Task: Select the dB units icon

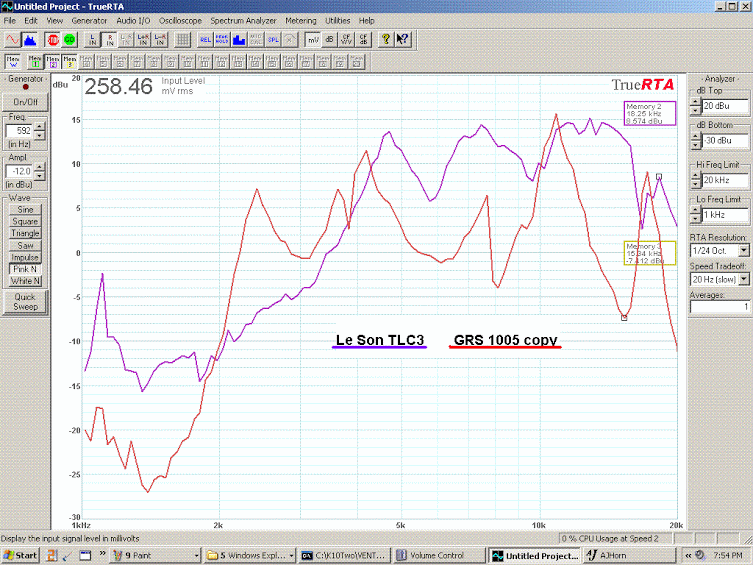Action: tap(329, 39)
